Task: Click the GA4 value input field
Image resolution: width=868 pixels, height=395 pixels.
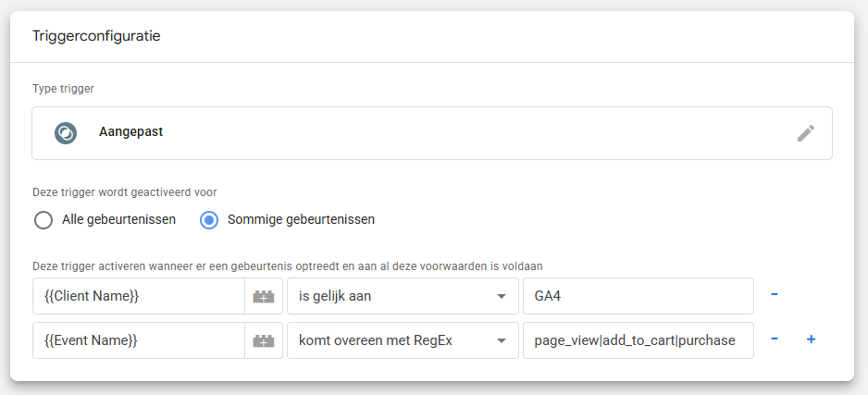Action: pos(638,296)
